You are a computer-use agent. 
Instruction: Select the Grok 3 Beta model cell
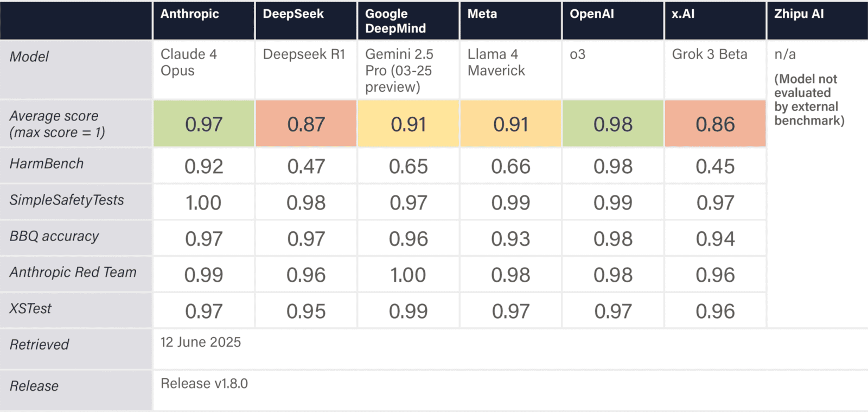click(x=710, y=54)
